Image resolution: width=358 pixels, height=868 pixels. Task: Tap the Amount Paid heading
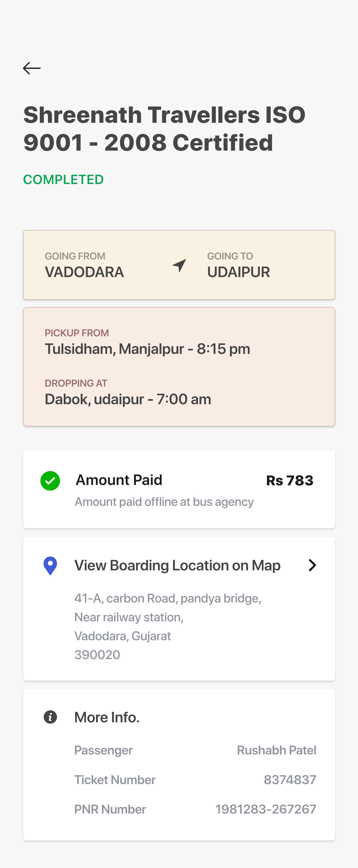119,480
